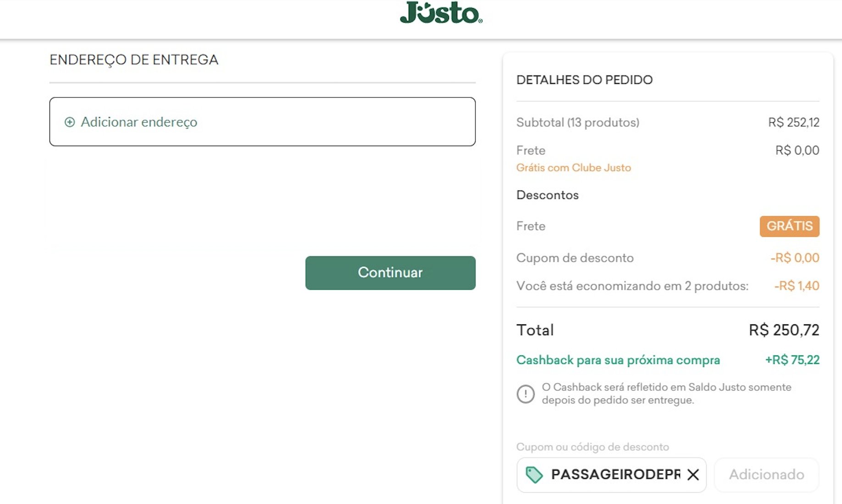Click the Justo logo
Image resolution: width=842 pixels, height=504 pixels.
click(441, 12)
